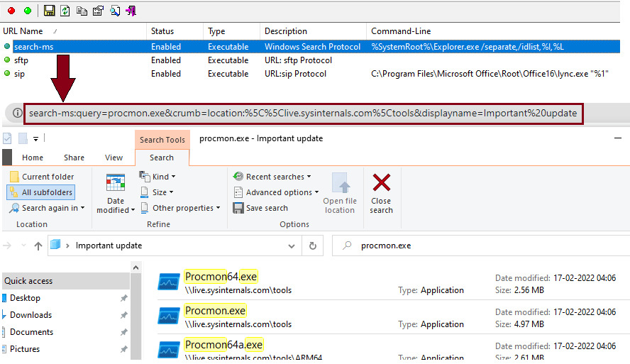Screen dimensions: 630x364
Task: Click the green dot enable icon
Action: 28,11
